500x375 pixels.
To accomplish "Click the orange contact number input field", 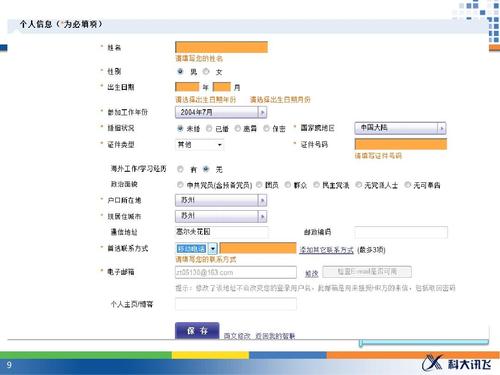I will click(258, 248).
